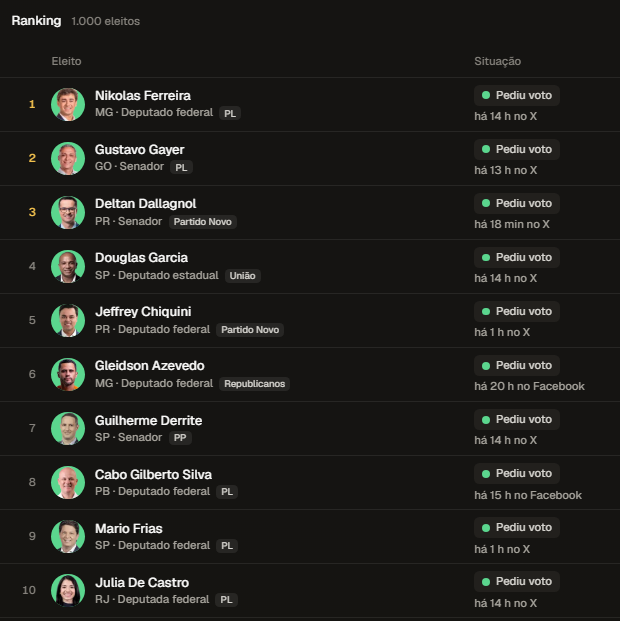The width and height of the screenshot is (620, 621).
Task: Open Julia De Castro's avatar
Action: (x=68, y=591)
